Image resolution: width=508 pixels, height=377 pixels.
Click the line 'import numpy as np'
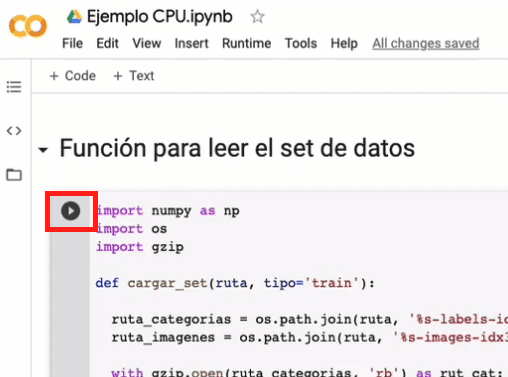point(168,211)
